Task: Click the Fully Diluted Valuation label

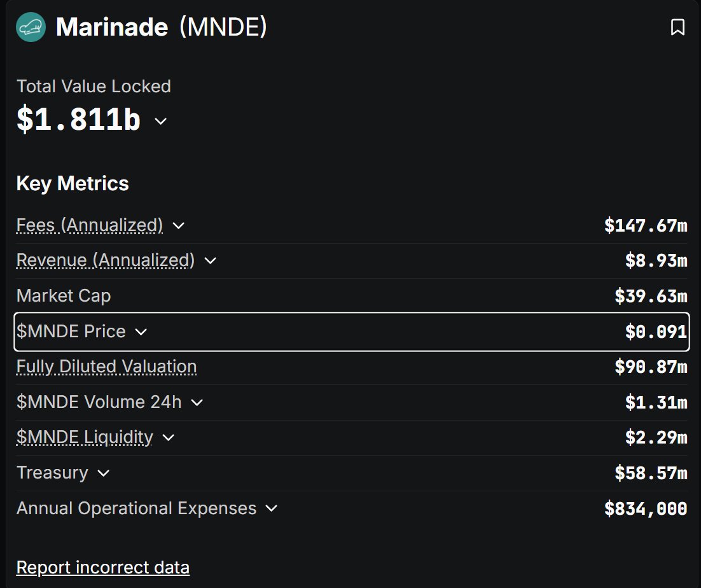Action: point(106,366)
